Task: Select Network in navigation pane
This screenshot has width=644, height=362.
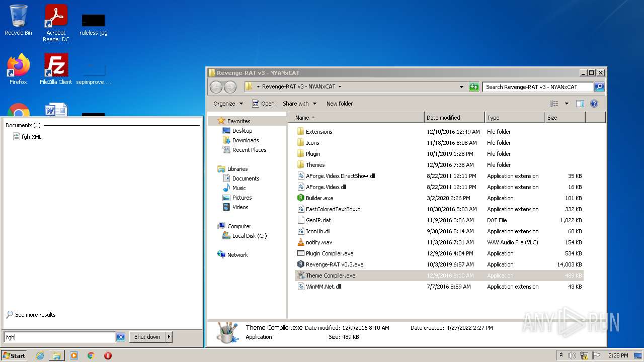Action: pyautogui.click(x=232, y=255)
